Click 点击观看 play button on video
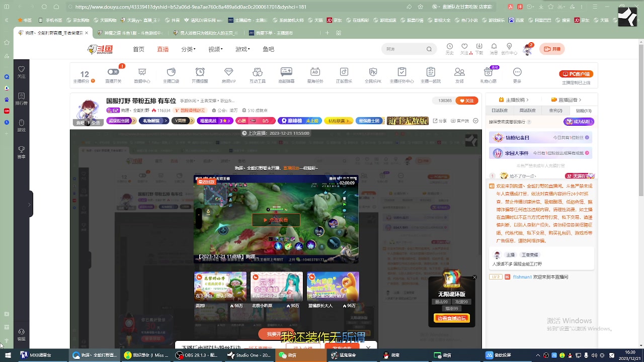 [x=276, y=220]
